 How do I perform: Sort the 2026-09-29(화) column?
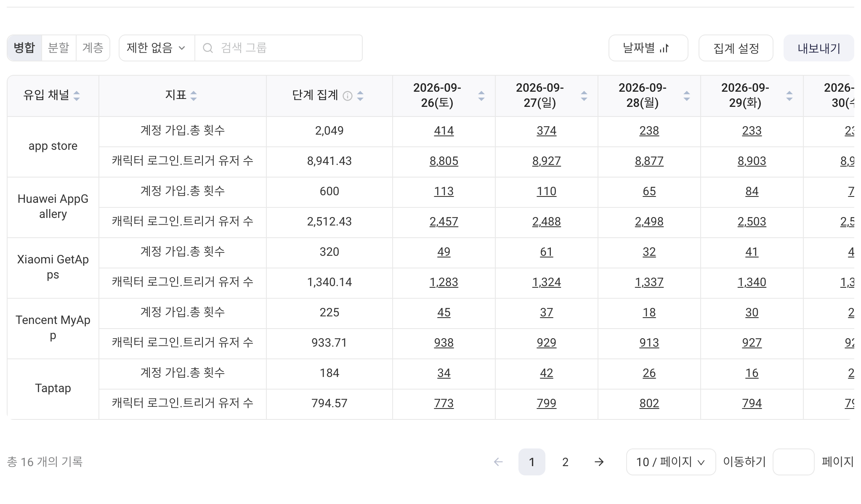(x=789, y=96)
